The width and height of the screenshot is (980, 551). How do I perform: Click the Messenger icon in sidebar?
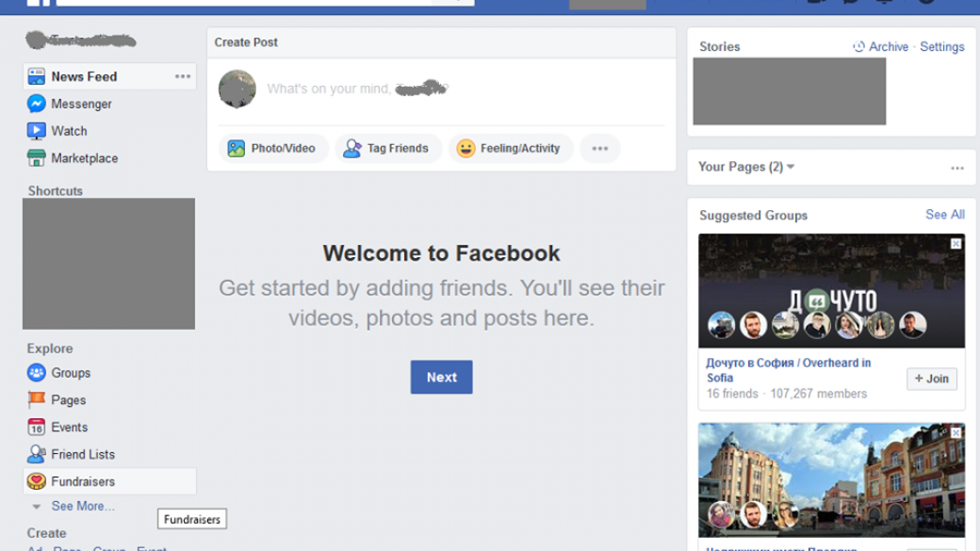tap(36, 104)
